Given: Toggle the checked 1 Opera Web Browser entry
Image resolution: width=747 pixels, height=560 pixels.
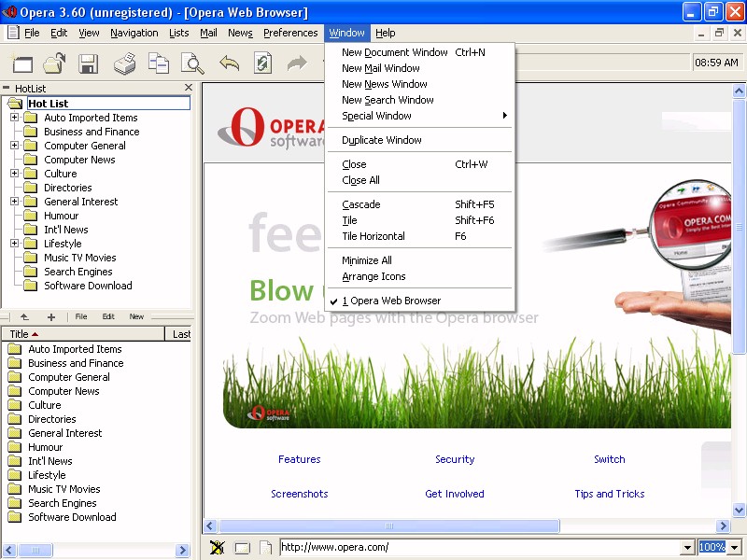Looking at the screenshot, I should click(x=419, y=301).
